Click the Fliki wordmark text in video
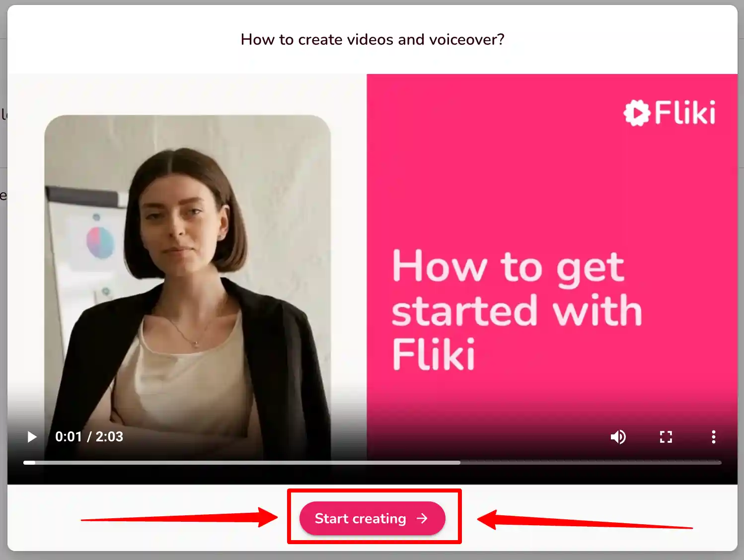 coord(685,112)
